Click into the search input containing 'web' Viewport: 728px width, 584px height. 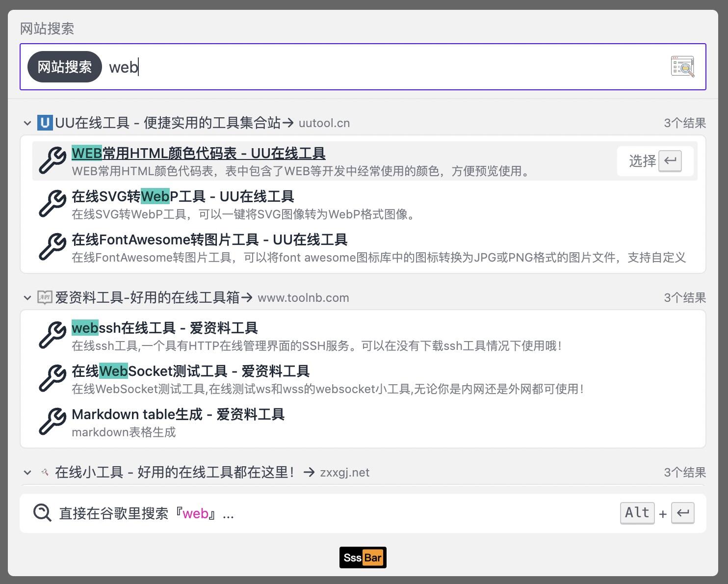pos(383,67)
